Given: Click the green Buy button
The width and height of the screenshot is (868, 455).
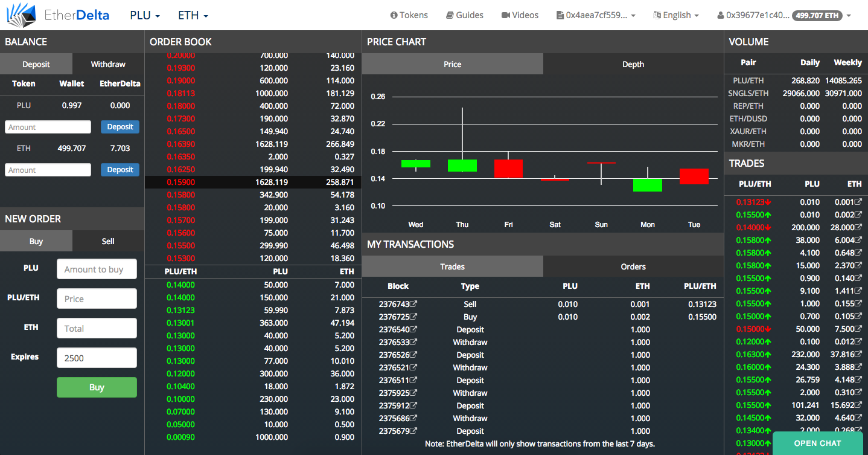Looking at the screenshot, I should [97, 387].
